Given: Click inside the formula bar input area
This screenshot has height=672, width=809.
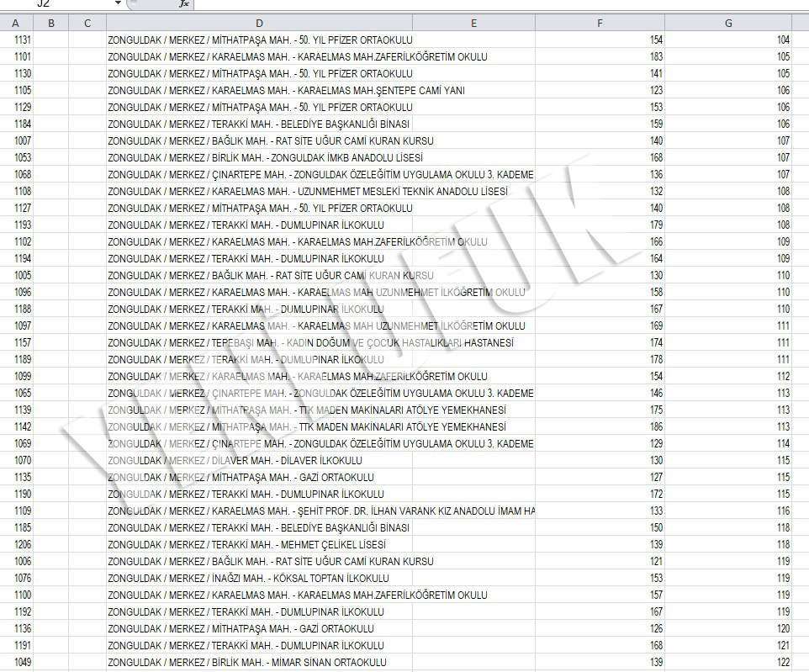Looking at the screenshot, I should click(x=496, y=4).
